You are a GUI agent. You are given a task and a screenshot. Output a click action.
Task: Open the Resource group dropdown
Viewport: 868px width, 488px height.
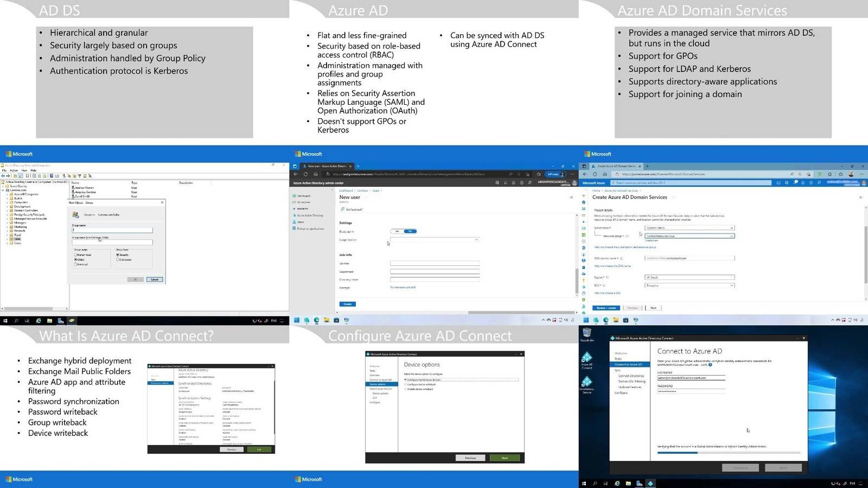[x=690, y=236]
